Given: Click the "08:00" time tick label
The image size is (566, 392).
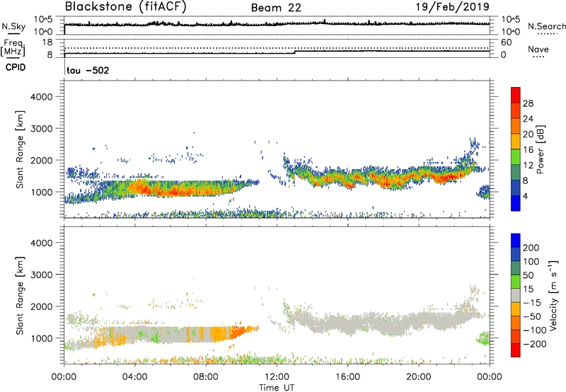Looking at the screenshot, I should coord(206,377).
